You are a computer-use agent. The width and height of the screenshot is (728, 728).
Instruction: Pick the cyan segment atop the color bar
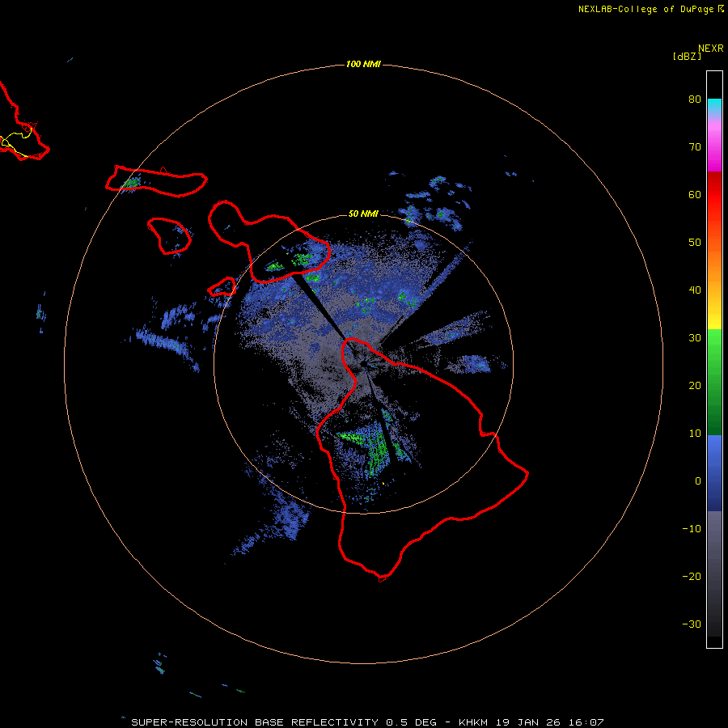coord(714,106)
